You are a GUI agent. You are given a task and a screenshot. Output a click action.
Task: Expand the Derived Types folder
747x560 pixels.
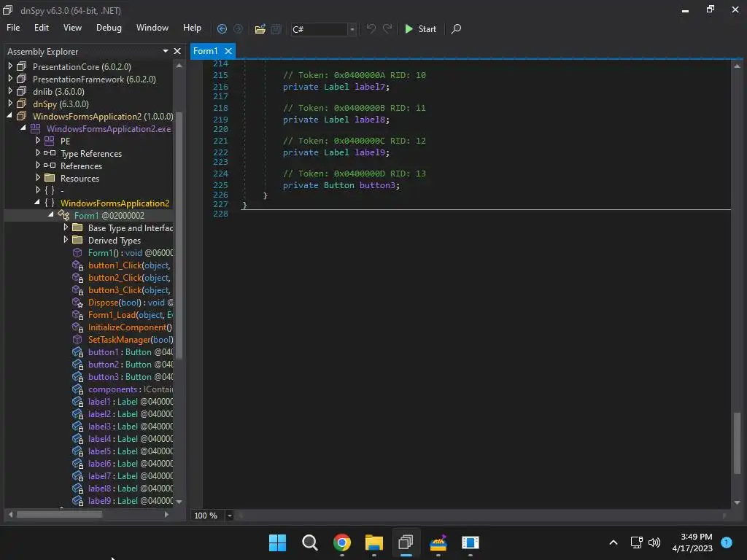(66, 239)
